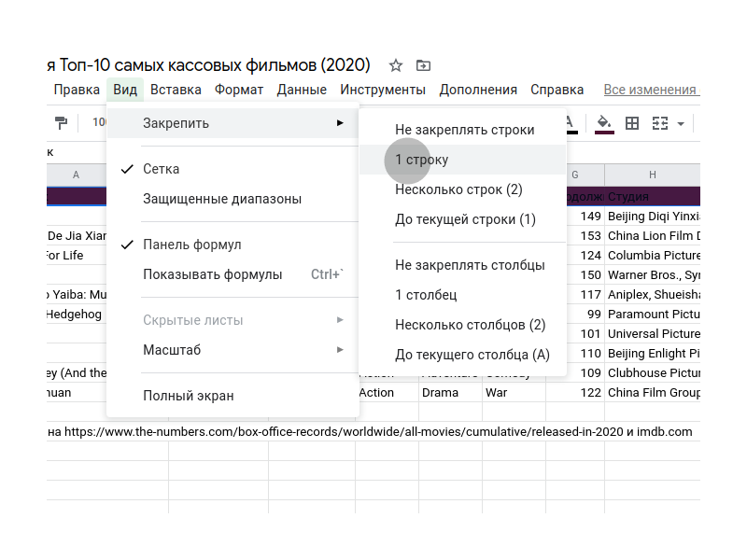Viewport: 747px width, 560px height.
Task: Select column H header
Action: click(x=652, y=175)
